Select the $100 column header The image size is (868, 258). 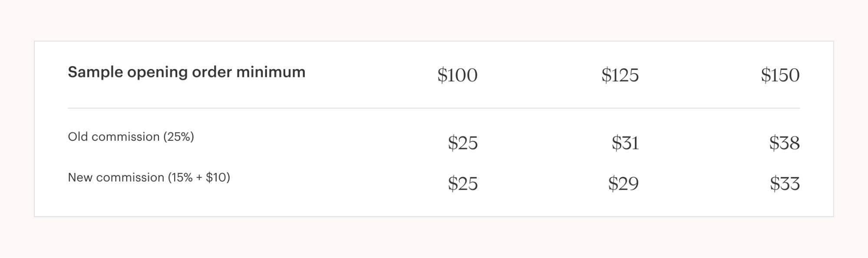tap(457, 75)
